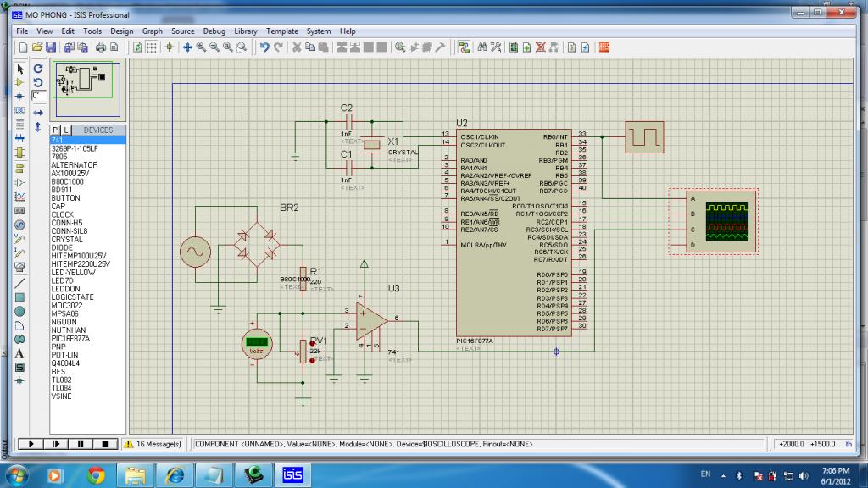Click the P pick devices button

pos(56,130)
